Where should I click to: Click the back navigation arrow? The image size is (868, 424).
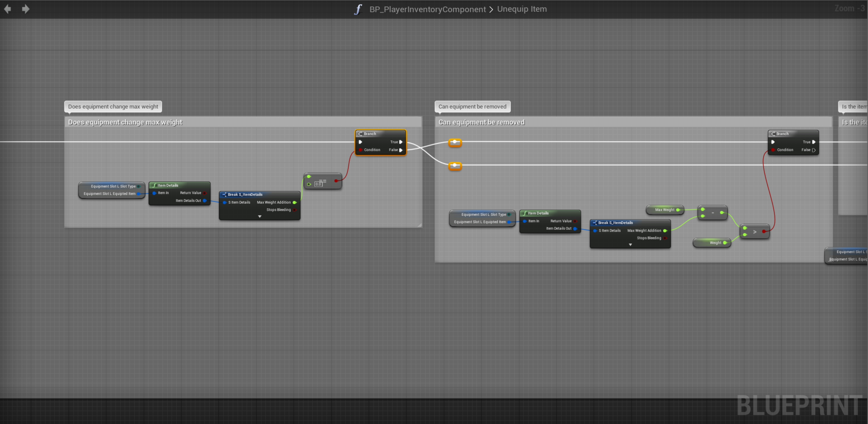tap(8, 9)
